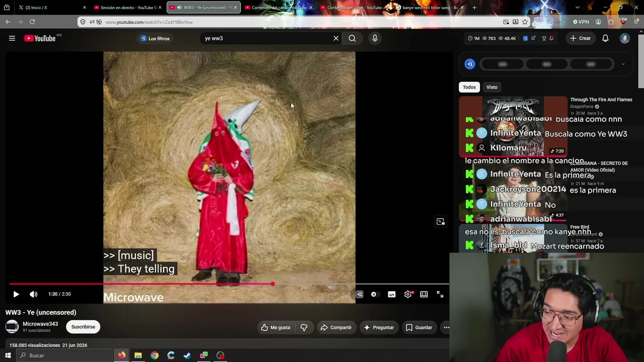Switch to 'kanye west heil hitler song' tab
Image resolution: width=644 pixels, height=362 pixels.
(430, 8)
